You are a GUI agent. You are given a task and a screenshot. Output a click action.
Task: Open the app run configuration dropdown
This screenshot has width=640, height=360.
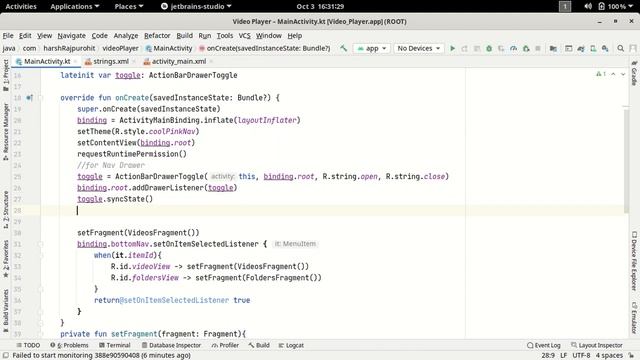coord(372,48)
